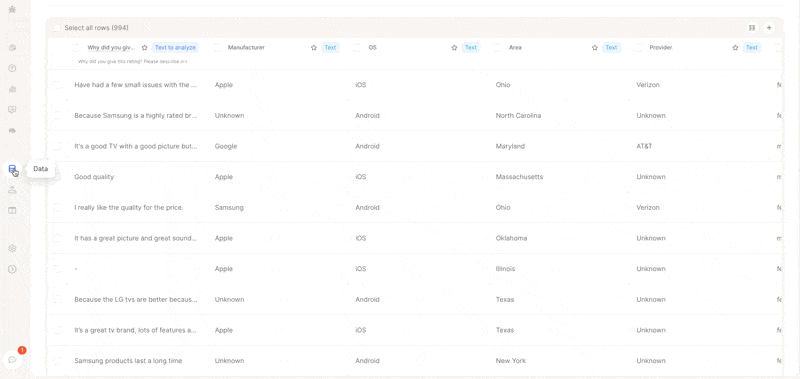Click the 'Good quality' response cell
This screenshot has height=379, width=800.
coord(94,176)
